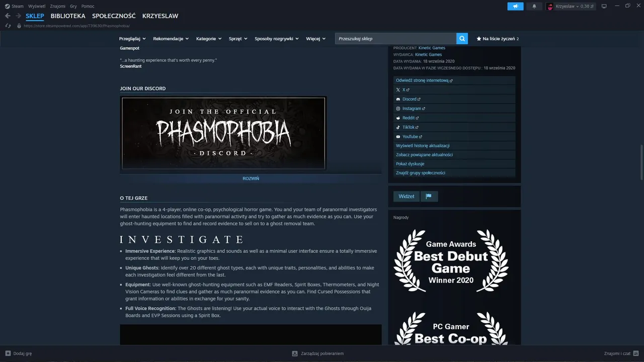
Task: Switch to the KRZYESLAW profile tab
Action: click(160, 16)
